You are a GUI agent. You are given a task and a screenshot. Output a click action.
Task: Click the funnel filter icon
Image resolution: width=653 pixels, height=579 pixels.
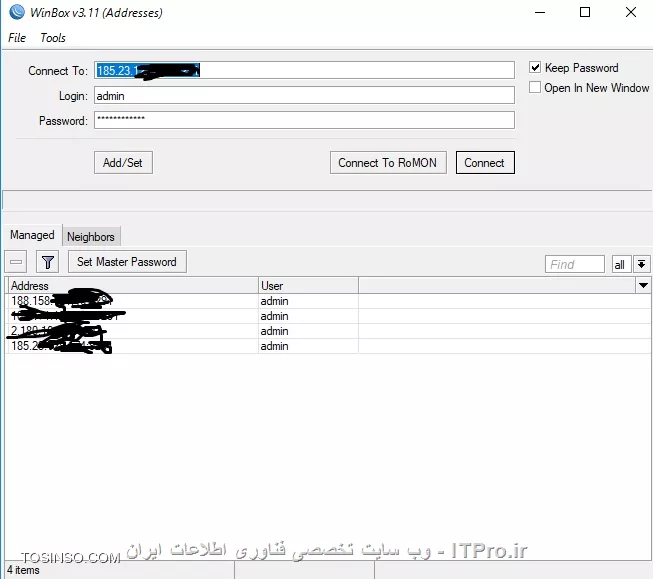pyautogui.click(x=47, y=262)
